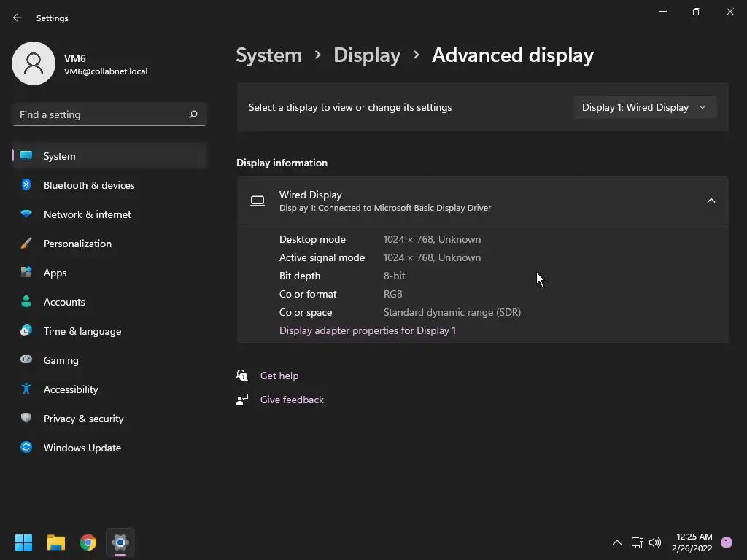This screenshot has height=560, width=747.
Task: Open the volume speaker tray icon
Action: pos(655,542)
